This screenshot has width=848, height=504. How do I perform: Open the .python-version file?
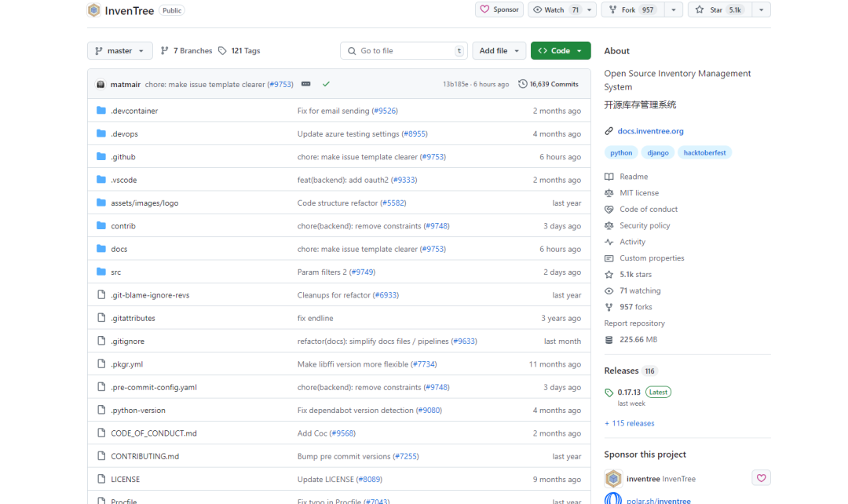click(138, 411)
